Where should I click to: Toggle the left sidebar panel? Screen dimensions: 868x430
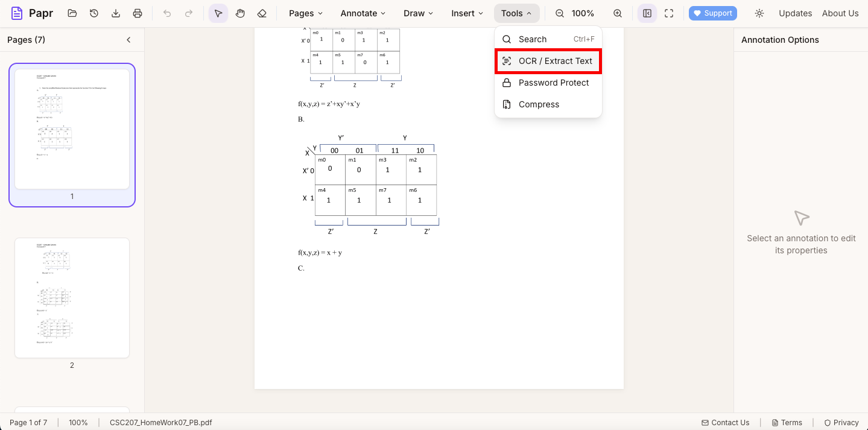coord(647,13)
